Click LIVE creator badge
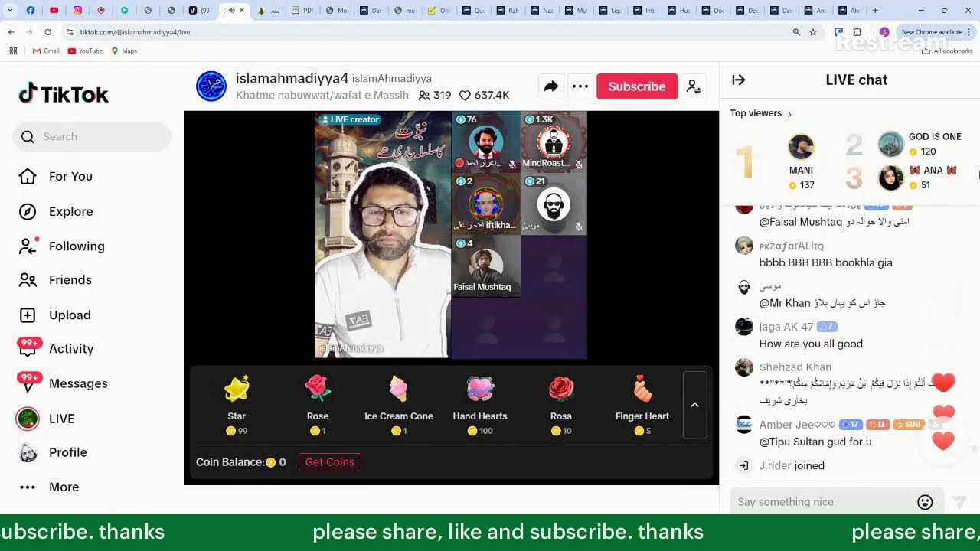The image size is (980, 551). tap(350, 119)
